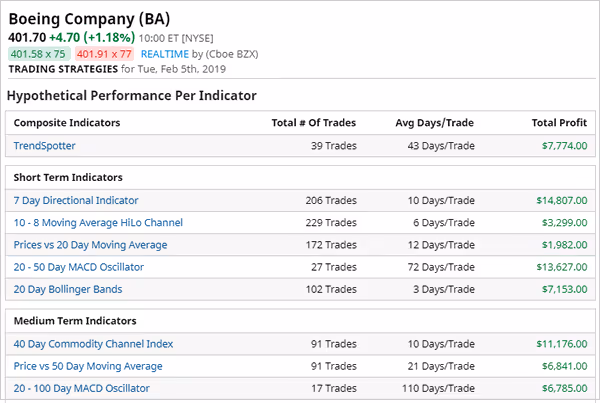
Task: Open 40 Day Commodity Channel Index link
Action: pos(93,344)
